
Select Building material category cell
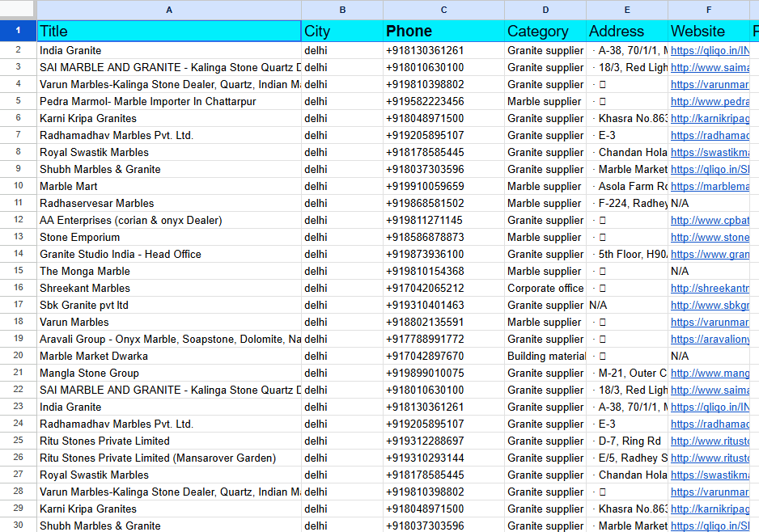click(545, 356)
